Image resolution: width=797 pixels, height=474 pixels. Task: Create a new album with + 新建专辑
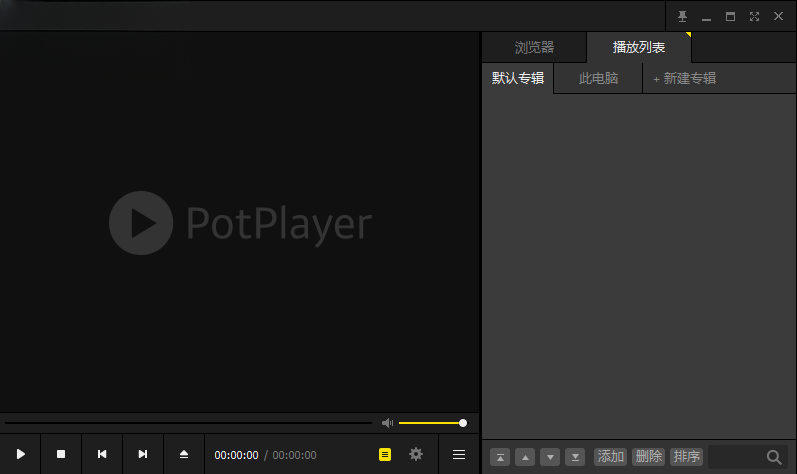pyautogui.click(x=685, y=78)
